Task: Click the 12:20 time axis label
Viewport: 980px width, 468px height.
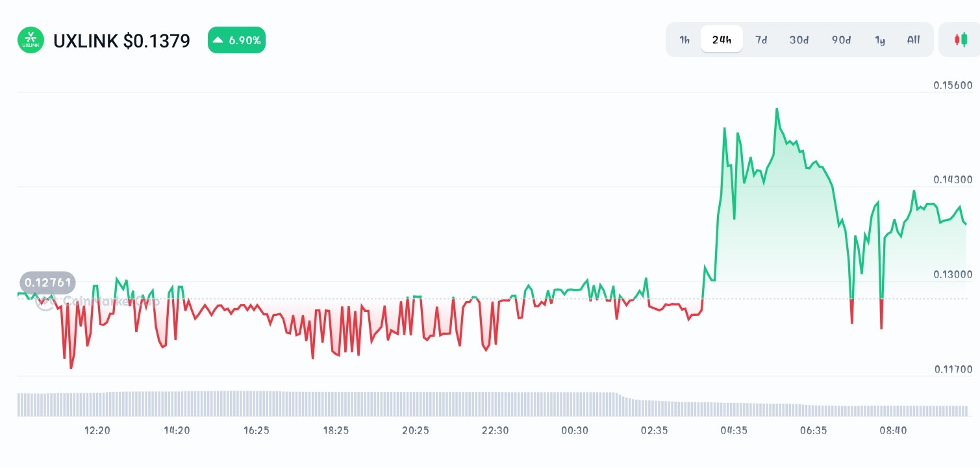Action: click(97, 430)
